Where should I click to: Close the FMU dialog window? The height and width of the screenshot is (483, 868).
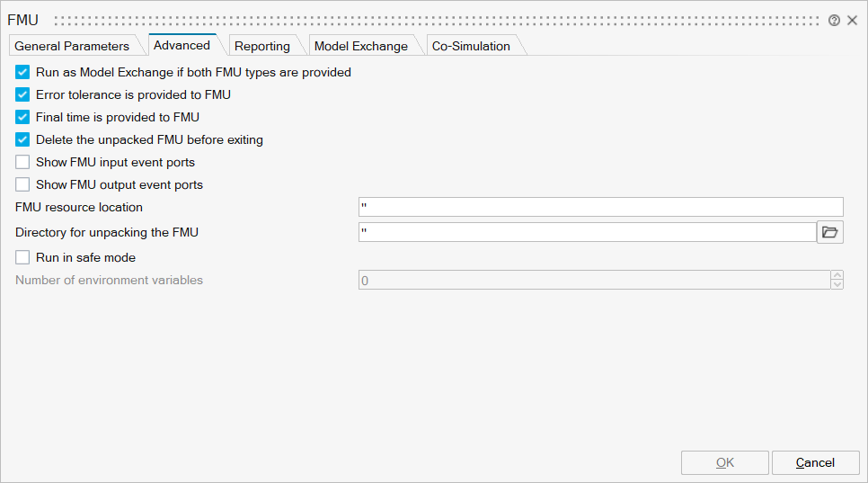click(x=853, y=20)
